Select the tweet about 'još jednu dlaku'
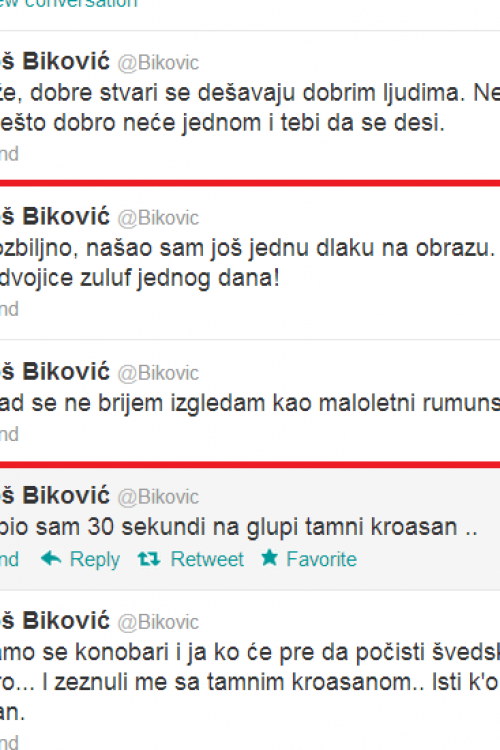 click(250, 263)
